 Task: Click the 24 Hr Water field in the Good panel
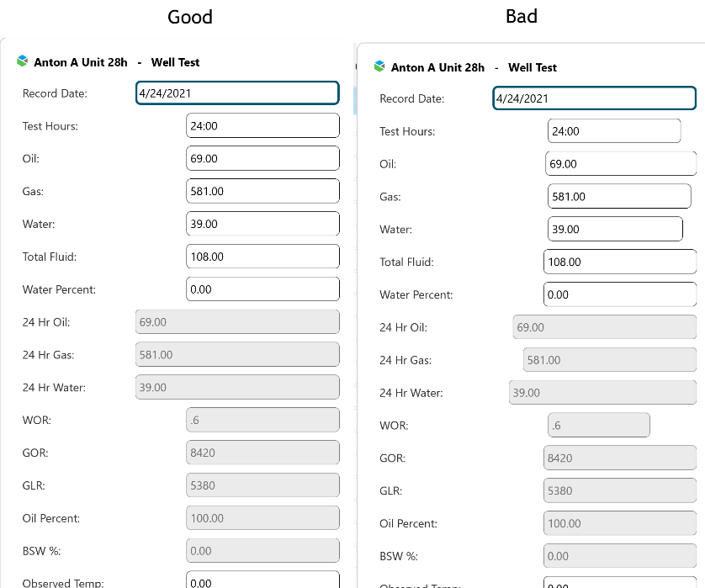click(x=237, y=388)
